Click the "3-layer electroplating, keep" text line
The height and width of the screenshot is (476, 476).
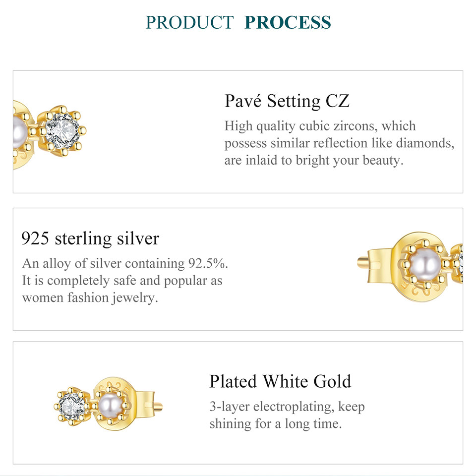pyautogui.click(x=287, y=407)
